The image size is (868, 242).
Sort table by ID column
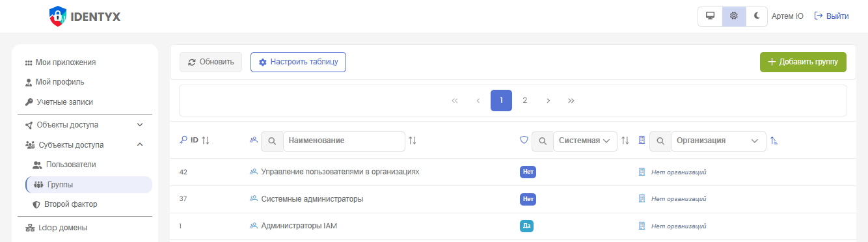pyautogui.click(x=206, y=140)
